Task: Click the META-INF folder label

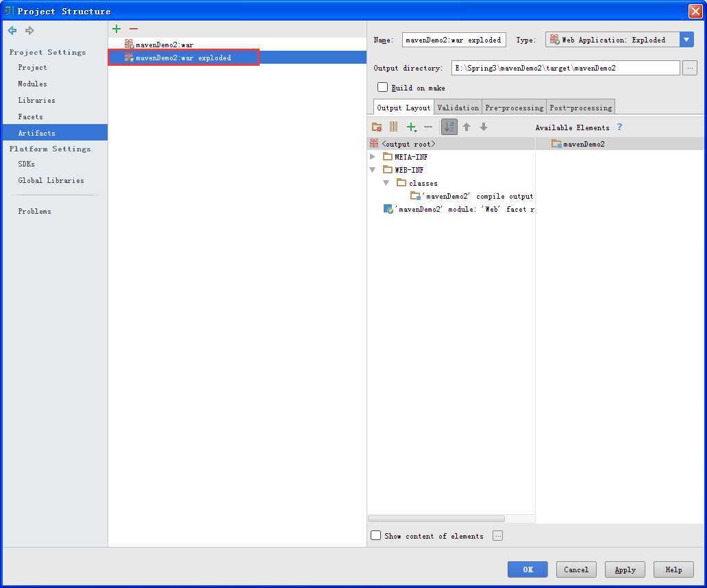Action: coord(411,157)
